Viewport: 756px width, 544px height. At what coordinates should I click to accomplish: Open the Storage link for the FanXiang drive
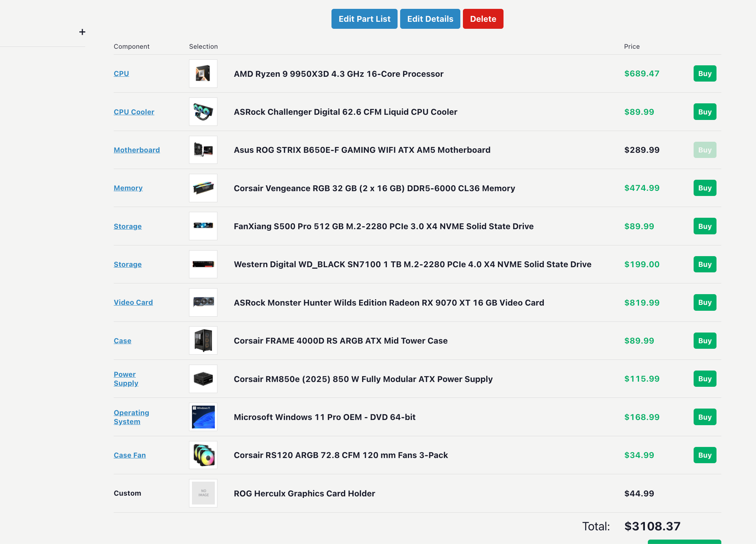pyautogui.click(x=127, y=226)
